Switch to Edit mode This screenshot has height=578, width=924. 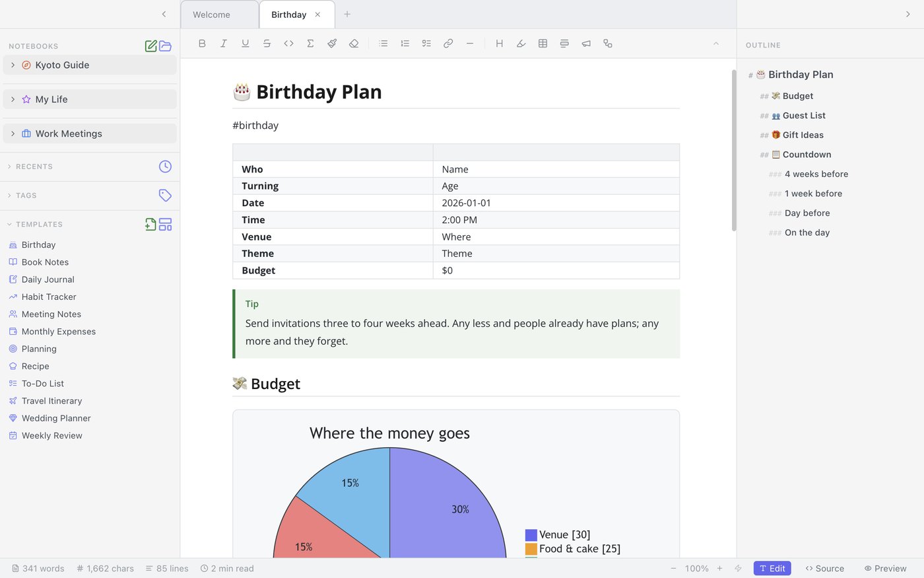[772, 568]
